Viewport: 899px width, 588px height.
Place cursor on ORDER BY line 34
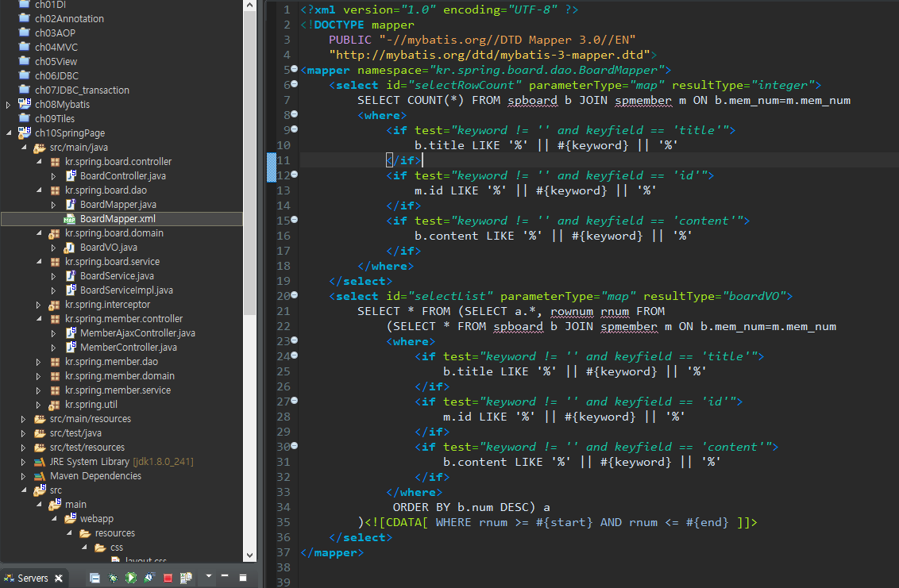pos(471,507)
